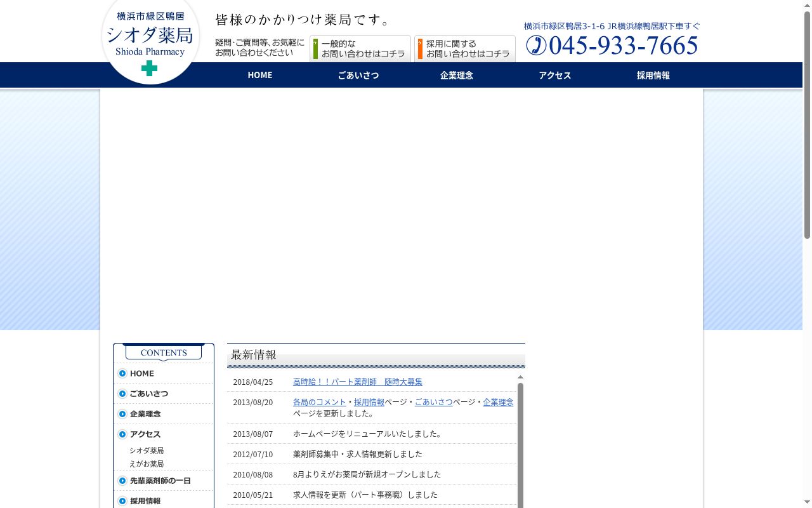Open the シオダ薬局 access sub-link

(147, 450)
